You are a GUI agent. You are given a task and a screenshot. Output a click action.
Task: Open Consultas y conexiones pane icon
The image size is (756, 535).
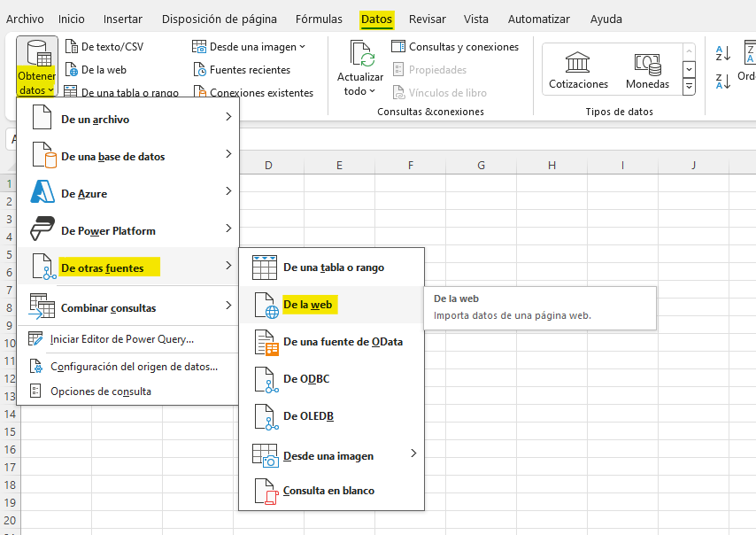tap(398, 47)
